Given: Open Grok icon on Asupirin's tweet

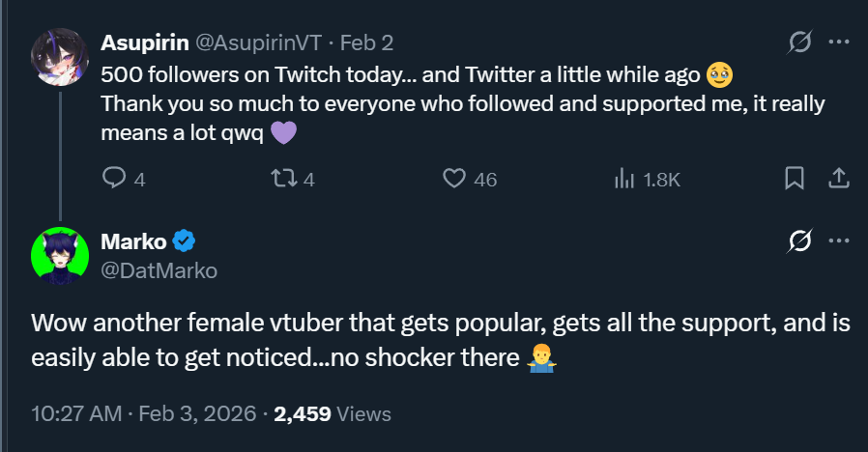Looking at the screenshot, I should click(x=799, y=42).
